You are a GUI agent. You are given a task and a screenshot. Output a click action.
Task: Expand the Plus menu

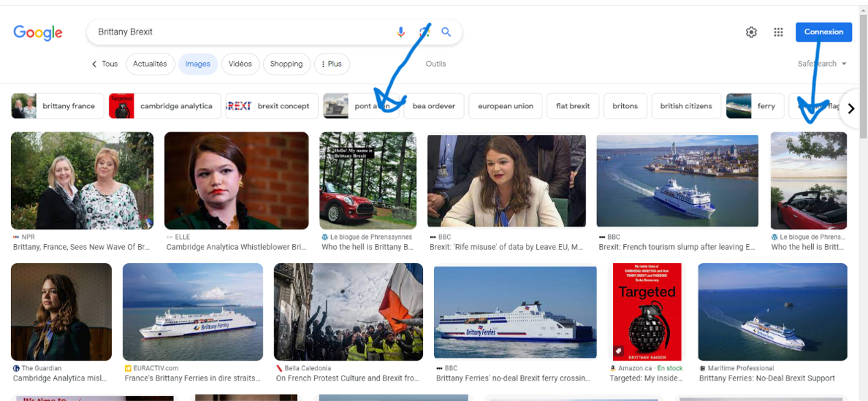coord(332,64)
